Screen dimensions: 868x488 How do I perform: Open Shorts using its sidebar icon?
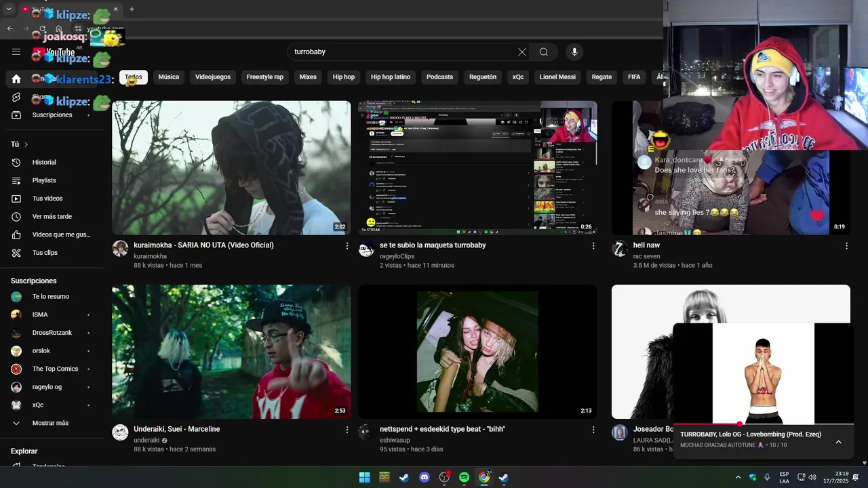click(x=16, y=97)
